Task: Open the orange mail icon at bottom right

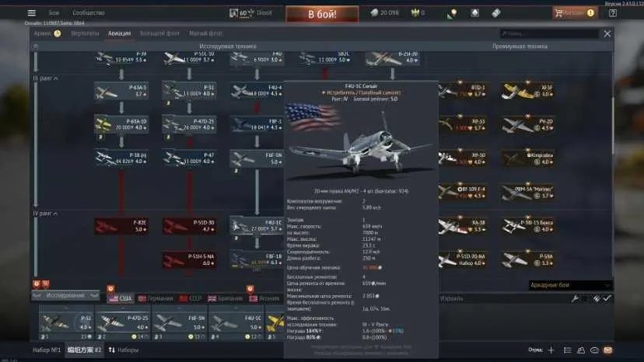Action: (607, 350)
